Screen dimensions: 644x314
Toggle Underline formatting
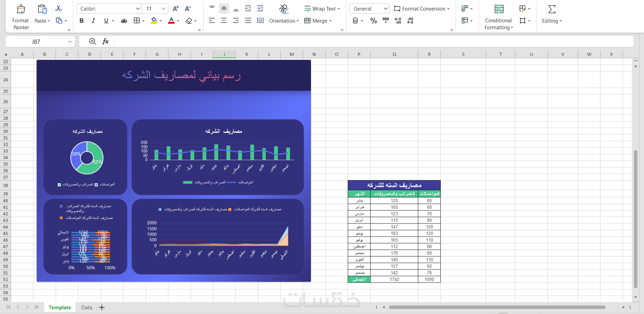point(106,21)
